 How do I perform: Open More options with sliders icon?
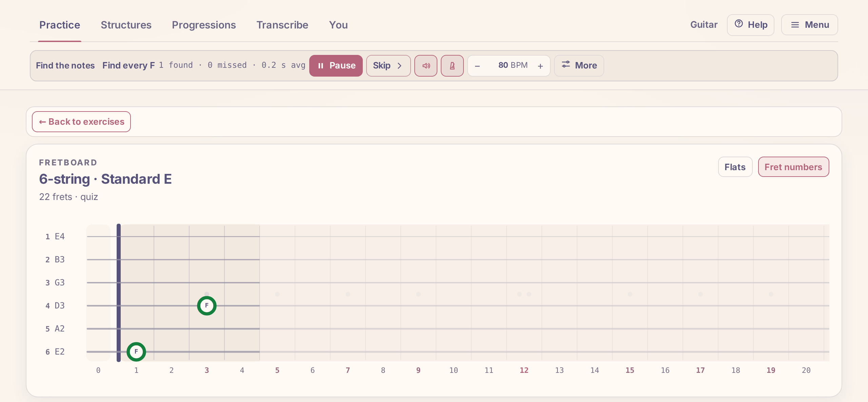(x=579, y=66)
